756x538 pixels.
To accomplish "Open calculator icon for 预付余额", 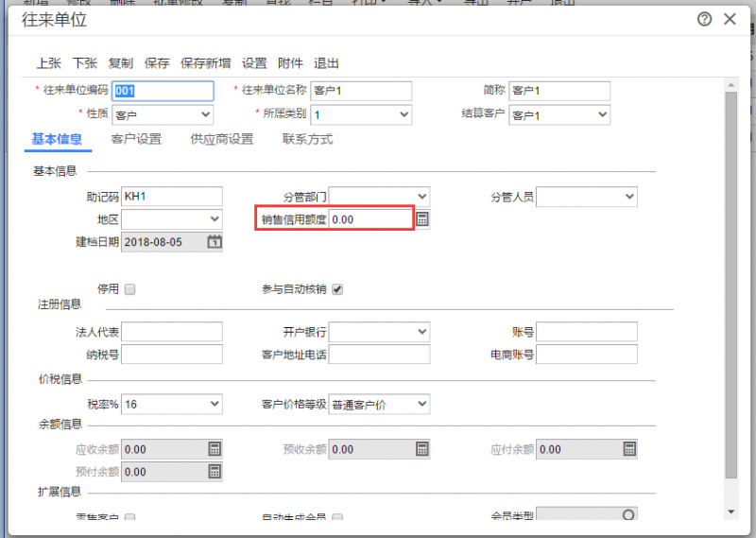I will [215, 472].
